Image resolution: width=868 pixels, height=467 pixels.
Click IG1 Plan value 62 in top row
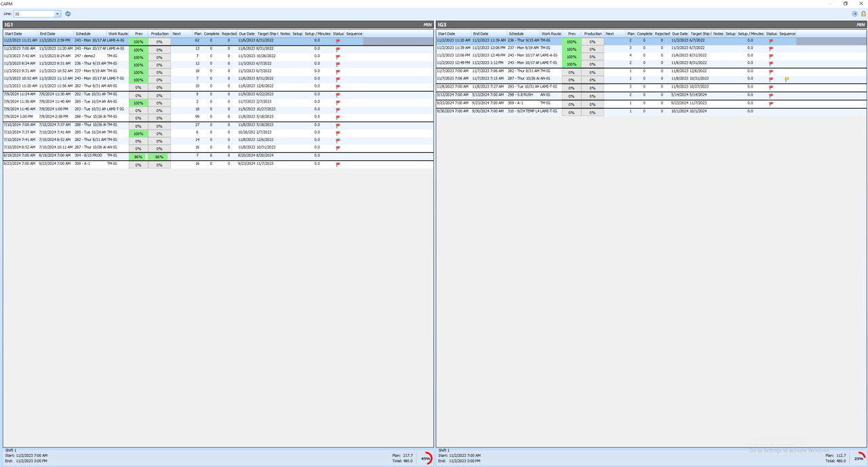click(x=197, y=40)
